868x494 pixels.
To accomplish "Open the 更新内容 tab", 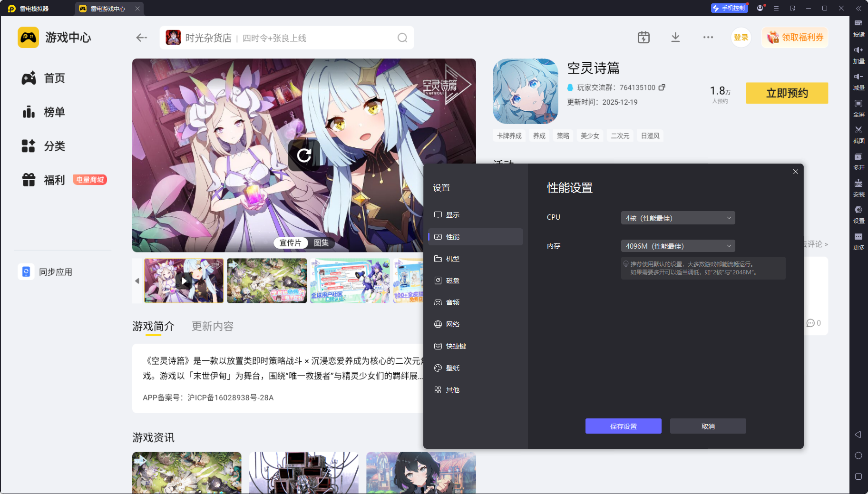I will pyautogui.click(x=213, y=326).
